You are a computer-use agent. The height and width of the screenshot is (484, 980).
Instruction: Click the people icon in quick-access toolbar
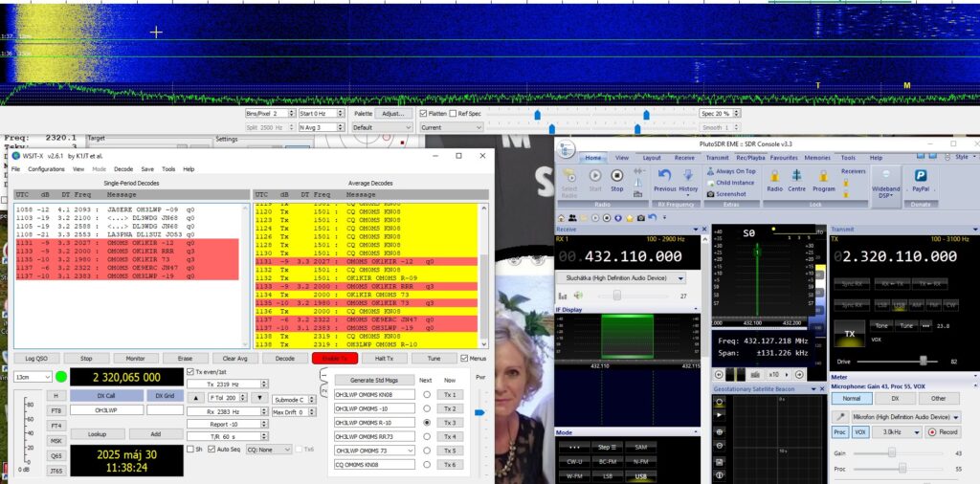(x=572, y=217)
